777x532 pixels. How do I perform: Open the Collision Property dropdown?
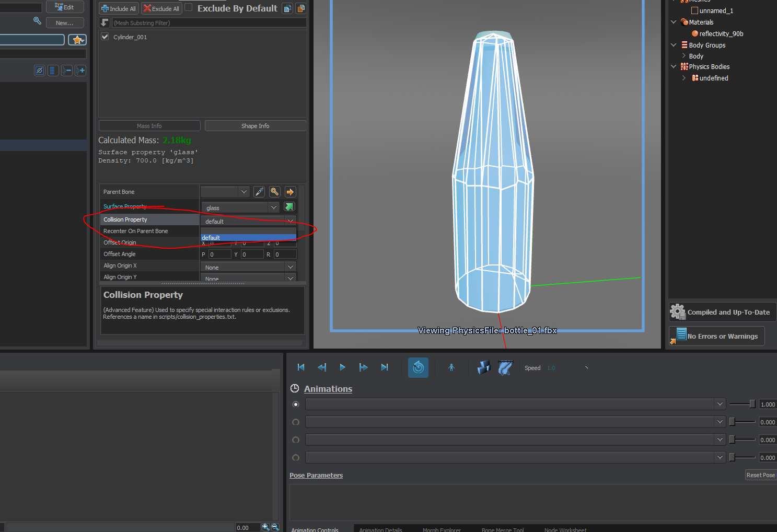click(291, 220)
